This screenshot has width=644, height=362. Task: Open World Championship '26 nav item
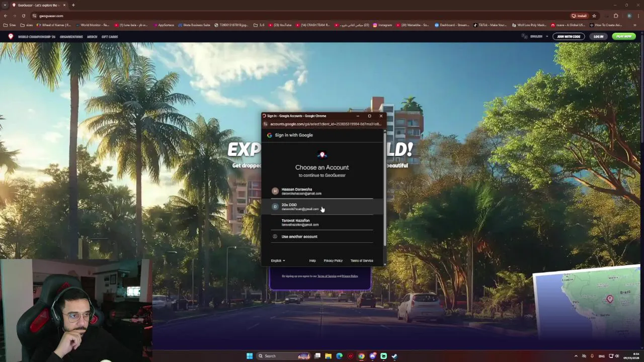pos(37,37)
